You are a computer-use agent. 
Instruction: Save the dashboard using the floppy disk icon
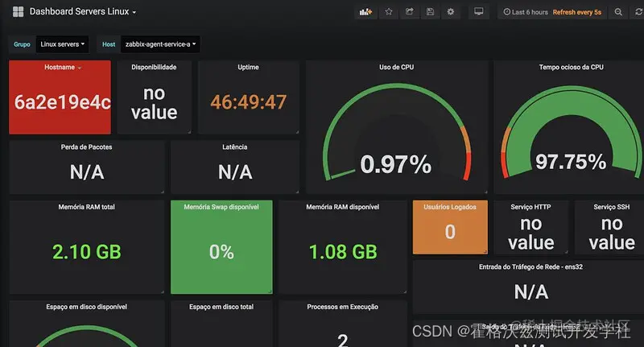click(430, 12)
